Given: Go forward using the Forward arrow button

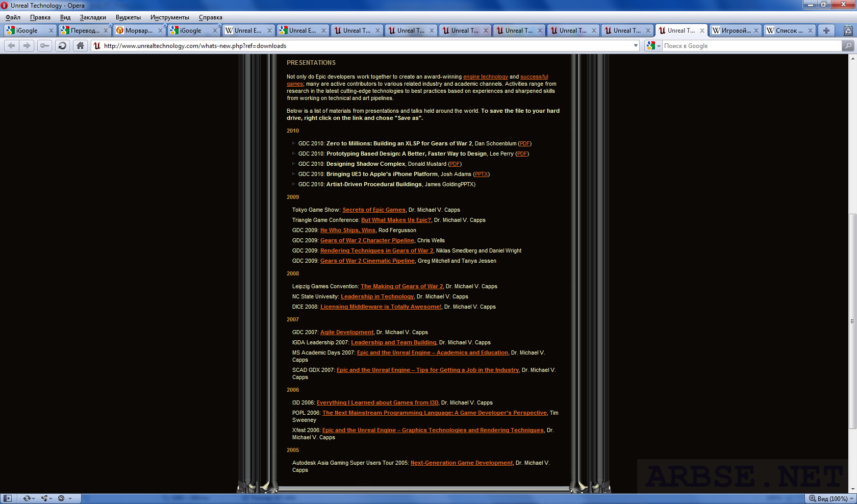Looking at the screenshot, I should (27, 45).
